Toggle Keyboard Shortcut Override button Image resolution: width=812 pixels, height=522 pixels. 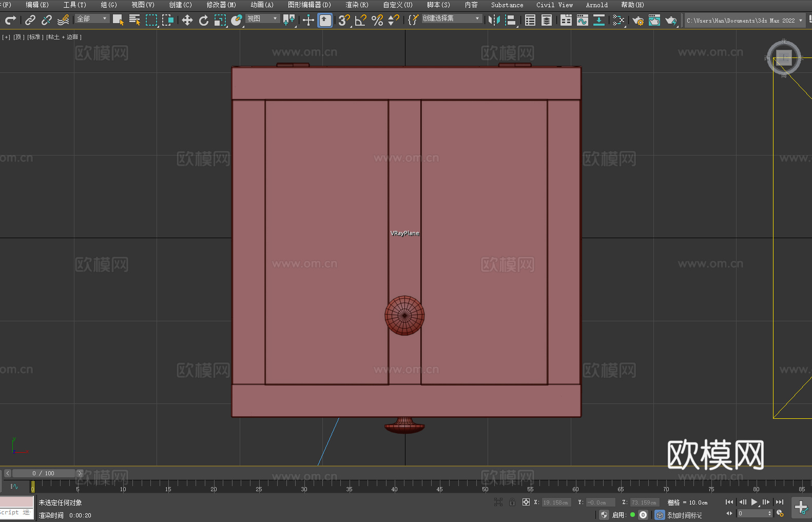(x=325, y=20)
